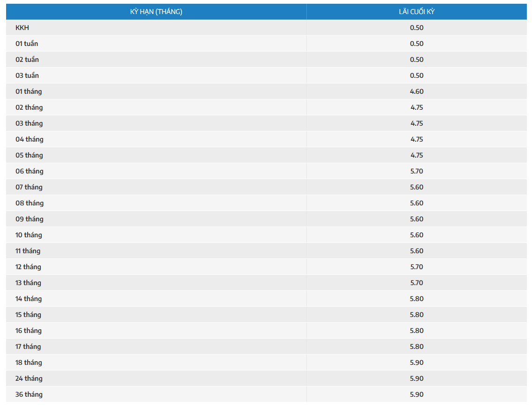This screenshot has width=532, height=408.
Task: Click the 02 tuần term cell
Action: 27,60
